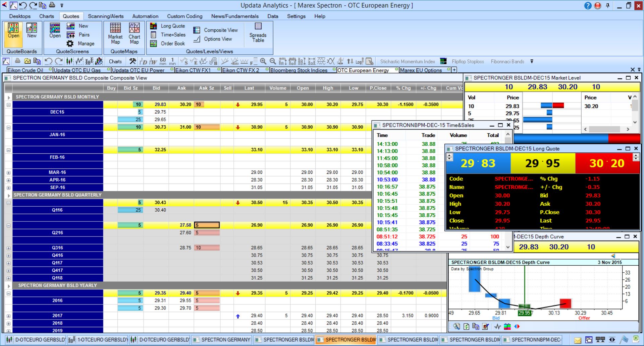Click the Excel export icon in the status bar
The image size is (644, 346).
pos(635,339)
